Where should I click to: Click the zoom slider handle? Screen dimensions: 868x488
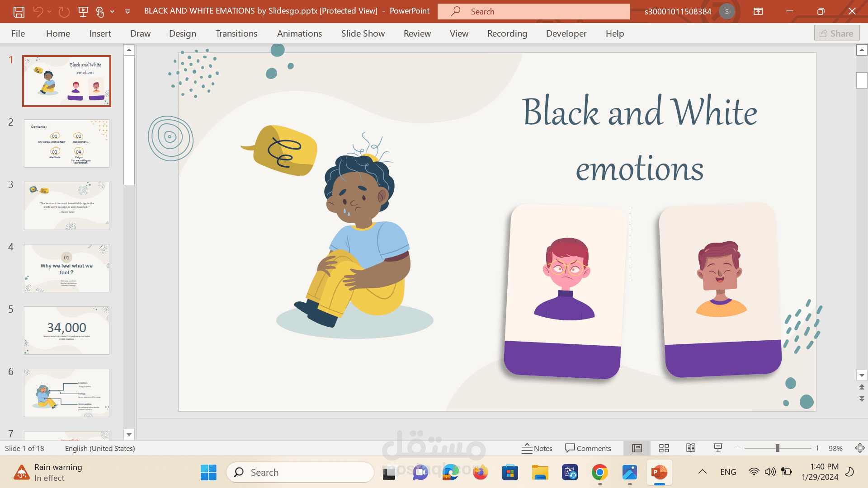(777, 448)
